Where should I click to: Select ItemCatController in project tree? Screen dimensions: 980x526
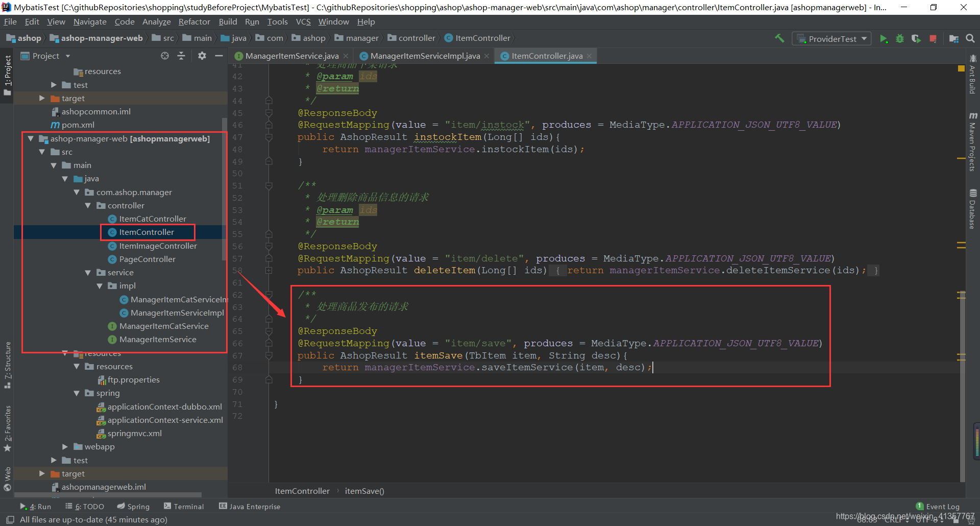(x=153, y=219)
